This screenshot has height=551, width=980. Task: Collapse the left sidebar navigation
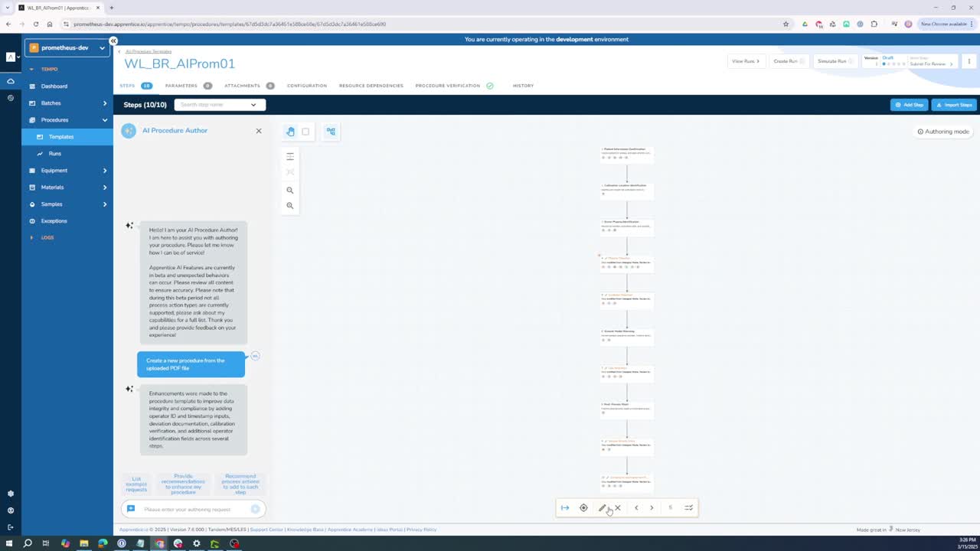click(x=113, y=41)
